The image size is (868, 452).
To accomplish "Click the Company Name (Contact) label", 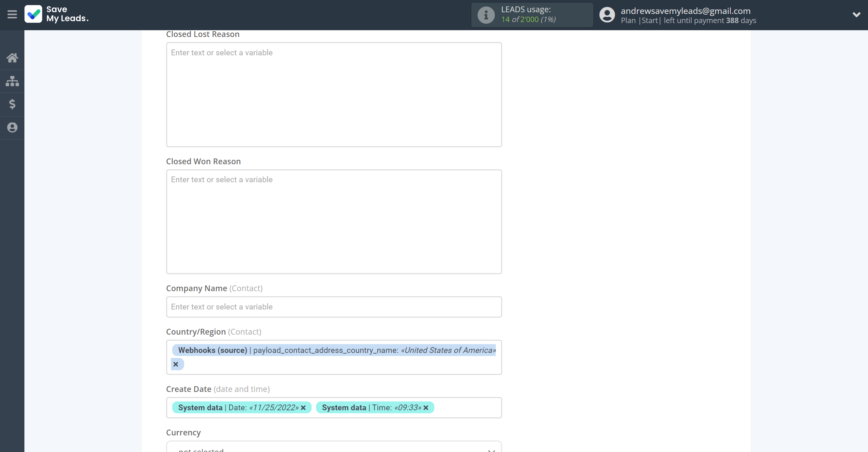I will click(x=214, y=288).
